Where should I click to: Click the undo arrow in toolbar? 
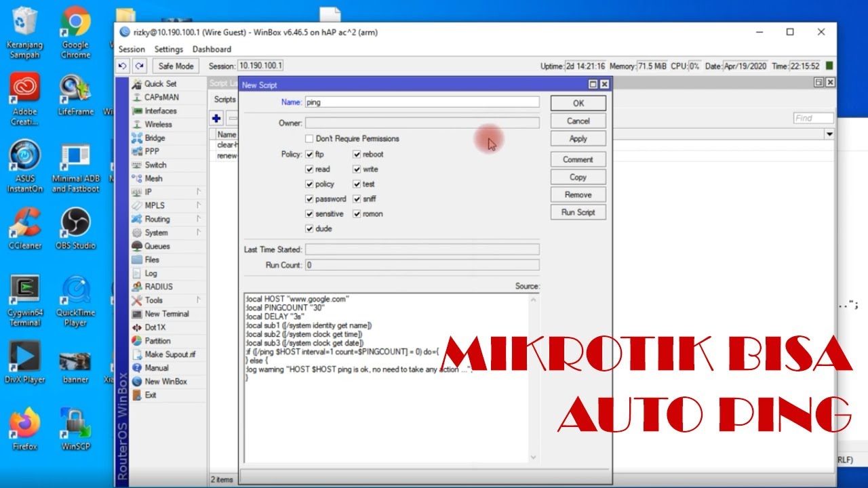point(123,66)
